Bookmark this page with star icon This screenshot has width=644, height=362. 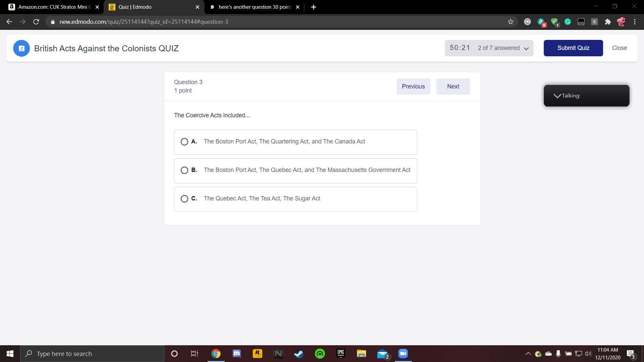click(511, 22)
